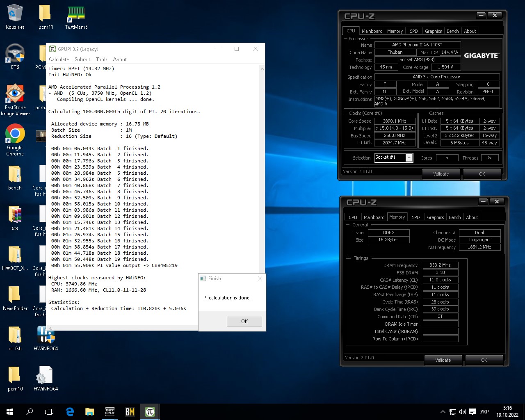Click the DRAM Frequency 833.2 MHz value
Screen dimensions: 525x420
(x=440, y=265)
